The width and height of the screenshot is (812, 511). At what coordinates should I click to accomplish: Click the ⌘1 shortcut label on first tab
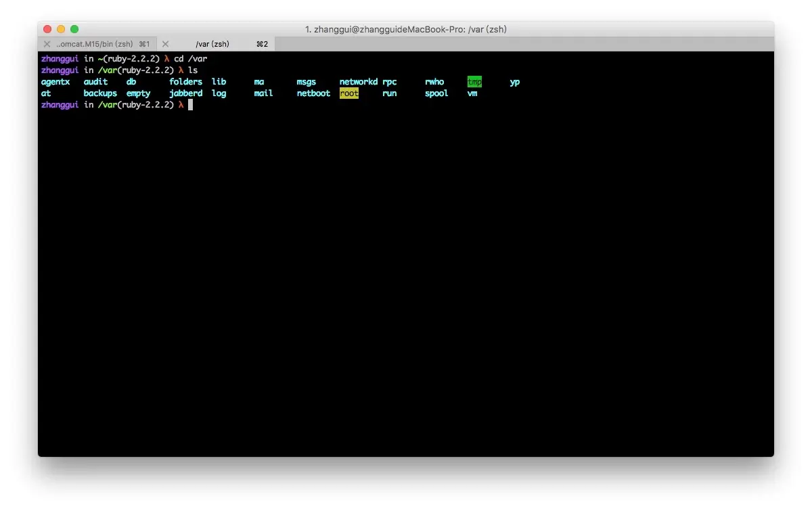[144, 44]
